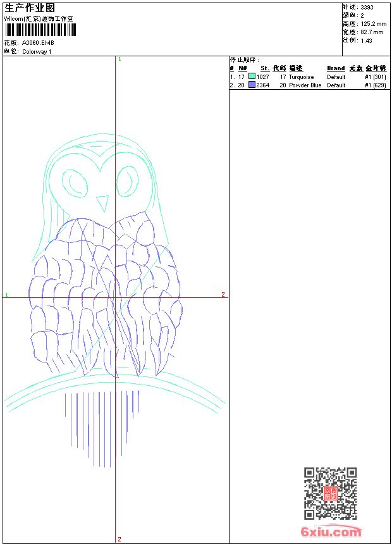
Task: Click the 生产作业图 title heading
Action: coord(30,8)
